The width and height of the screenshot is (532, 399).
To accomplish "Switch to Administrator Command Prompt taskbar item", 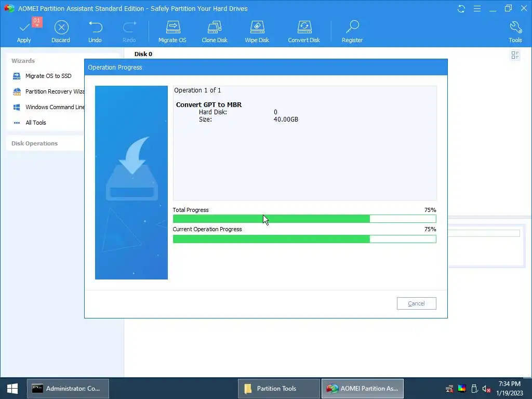I will 68,389.
